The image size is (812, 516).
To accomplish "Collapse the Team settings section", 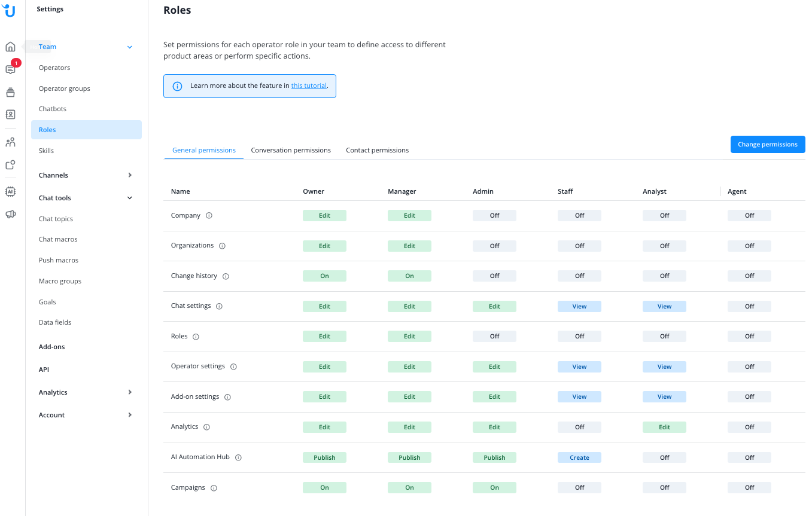I will (130, 47).
